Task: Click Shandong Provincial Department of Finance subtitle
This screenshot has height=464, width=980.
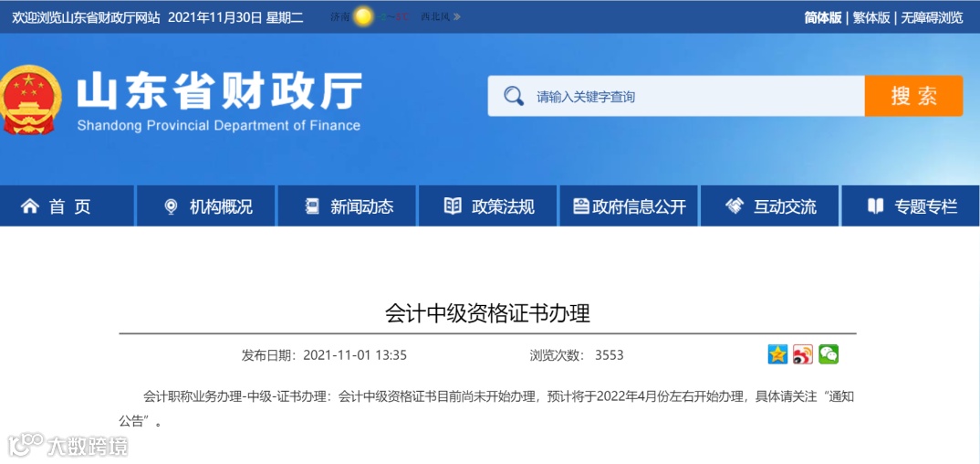Action: pos(219,126)
